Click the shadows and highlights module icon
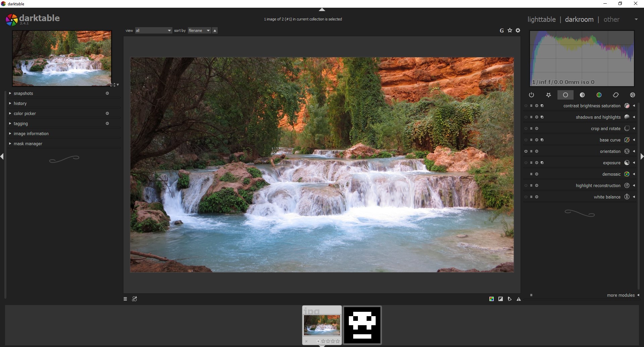Viewport: 644px width, 347px height. 627,117
